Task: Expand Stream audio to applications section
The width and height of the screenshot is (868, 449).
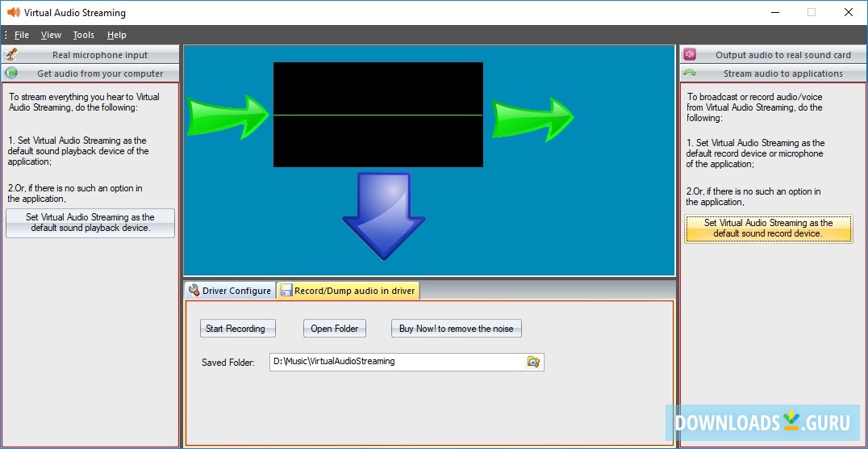Action: [x=773, y=73]
